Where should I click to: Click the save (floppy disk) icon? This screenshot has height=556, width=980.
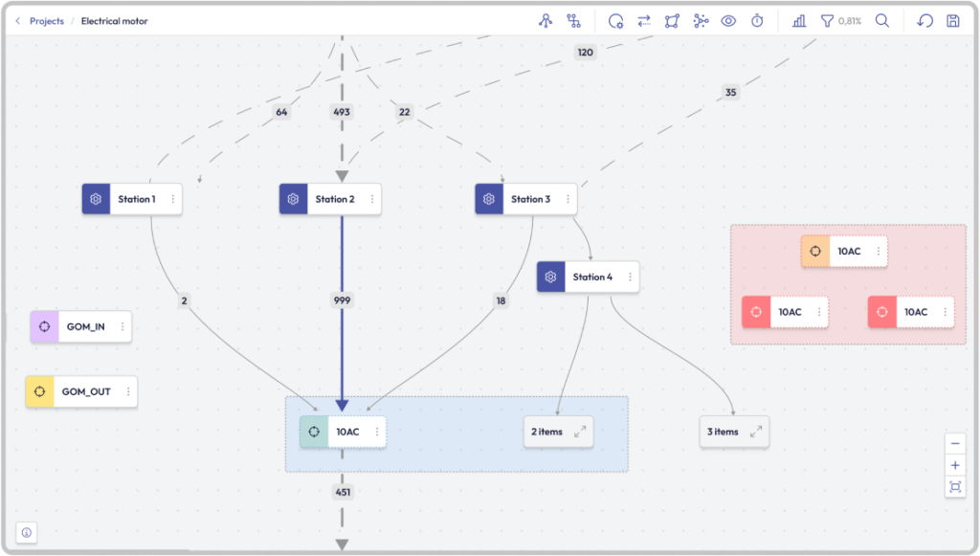[x=952, y=21]
